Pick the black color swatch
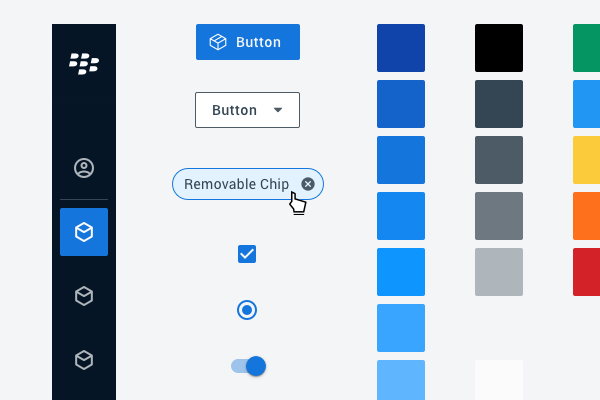Viewport: 600px width, 400px height. point(499,48)
